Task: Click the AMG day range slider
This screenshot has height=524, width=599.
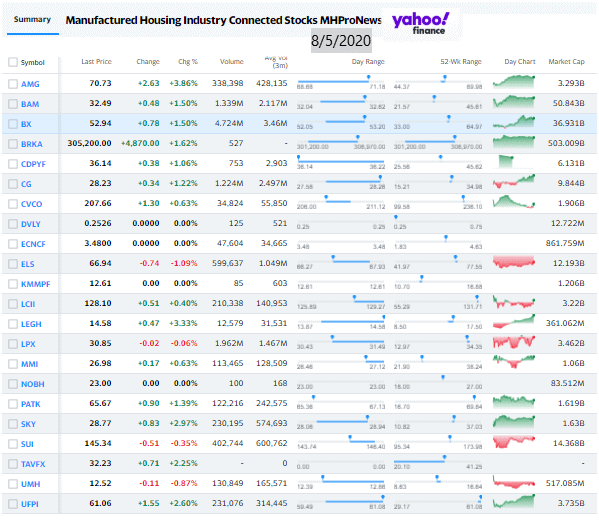Action: (341, 81)
